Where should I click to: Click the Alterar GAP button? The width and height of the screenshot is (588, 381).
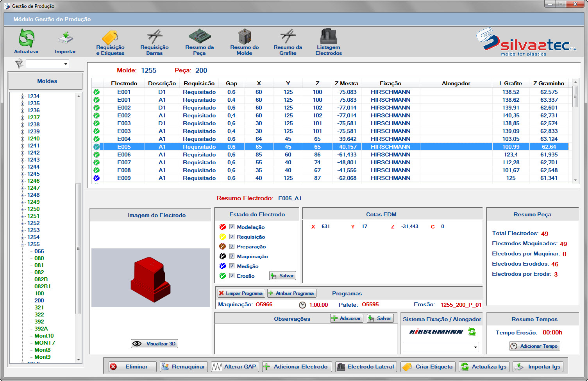(x=235, y=367)
